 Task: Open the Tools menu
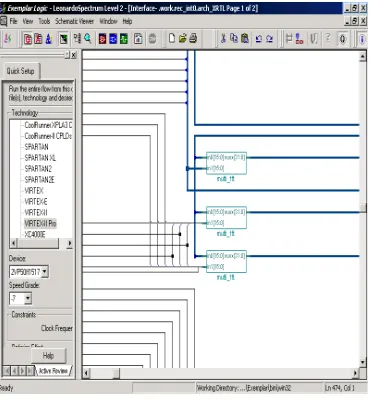tap(44, 21)
